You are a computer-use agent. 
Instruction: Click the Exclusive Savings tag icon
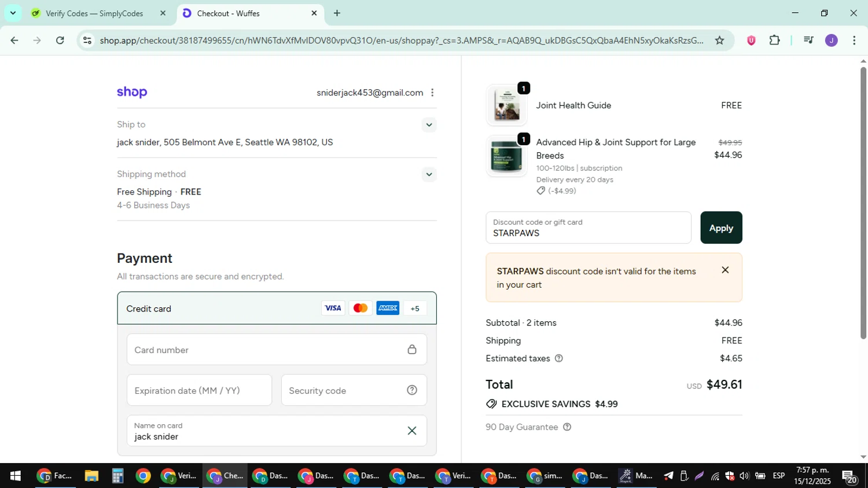click(492, 404)
